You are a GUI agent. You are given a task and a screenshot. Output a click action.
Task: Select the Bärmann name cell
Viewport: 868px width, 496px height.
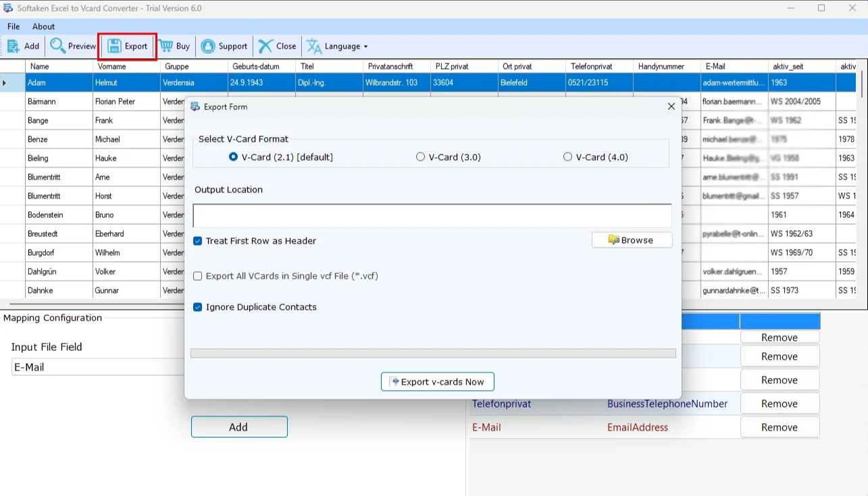[x=59, y=101]
